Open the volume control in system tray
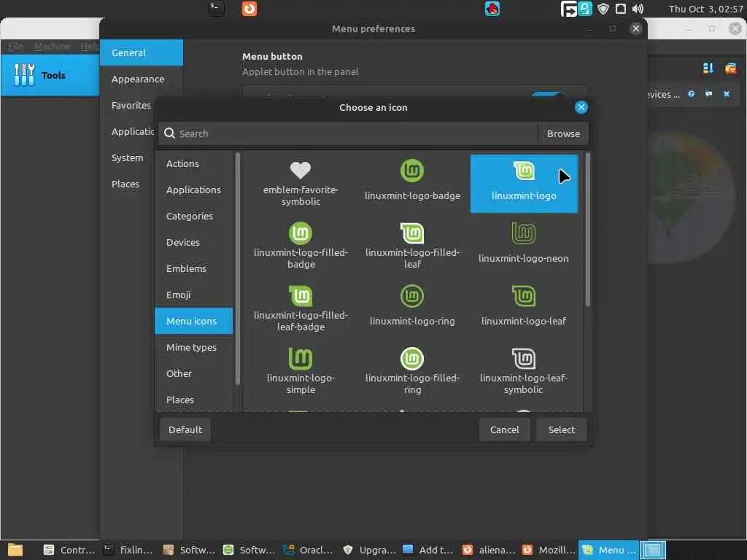747x560 pixels. tap(638, 9)
